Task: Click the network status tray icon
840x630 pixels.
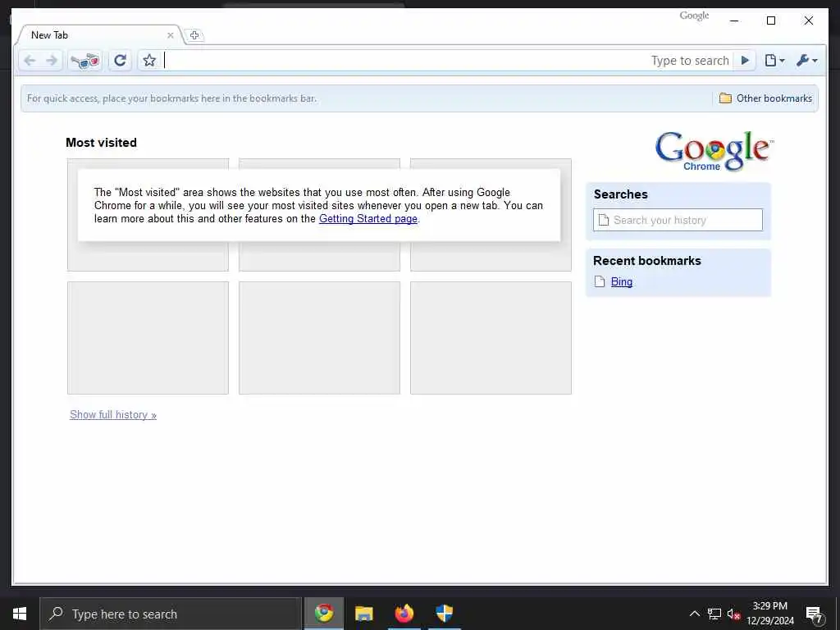Action: pos(714,614)
